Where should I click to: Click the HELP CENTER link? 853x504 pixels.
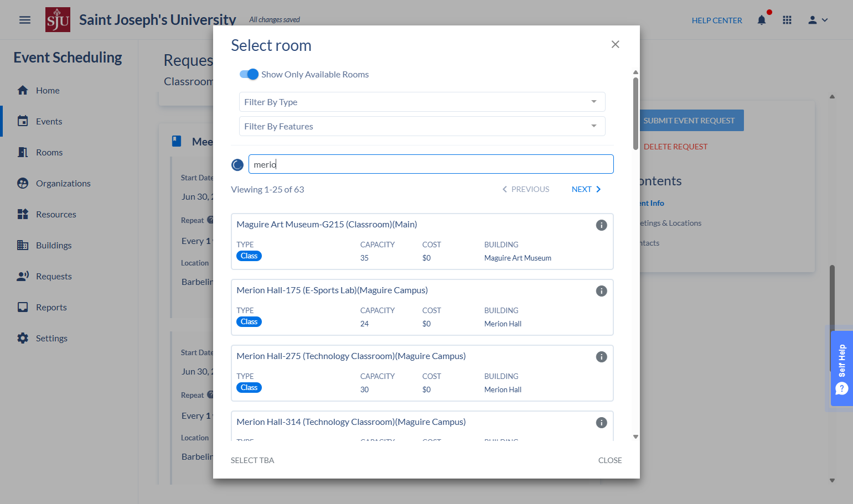(x=717, y=20)
